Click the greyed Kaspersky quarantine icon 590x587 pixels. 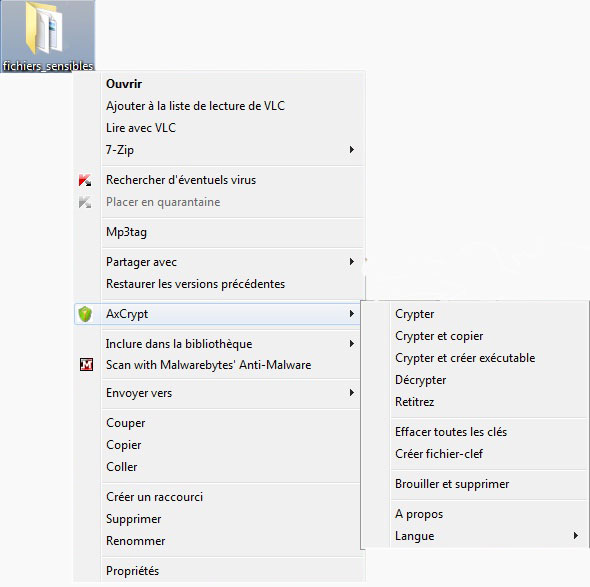[x=85, y=202]
